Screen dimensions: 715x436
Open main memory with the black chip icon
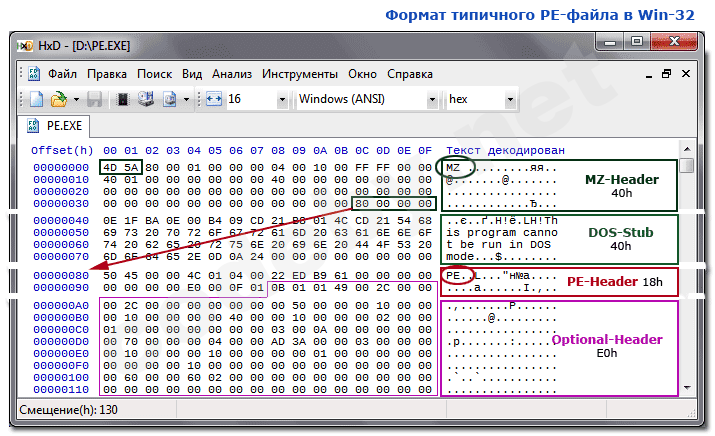point(123,99)
